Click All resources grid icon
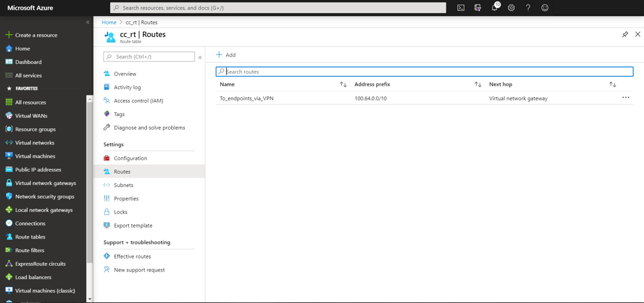644x303 pixels. (8, 103)
